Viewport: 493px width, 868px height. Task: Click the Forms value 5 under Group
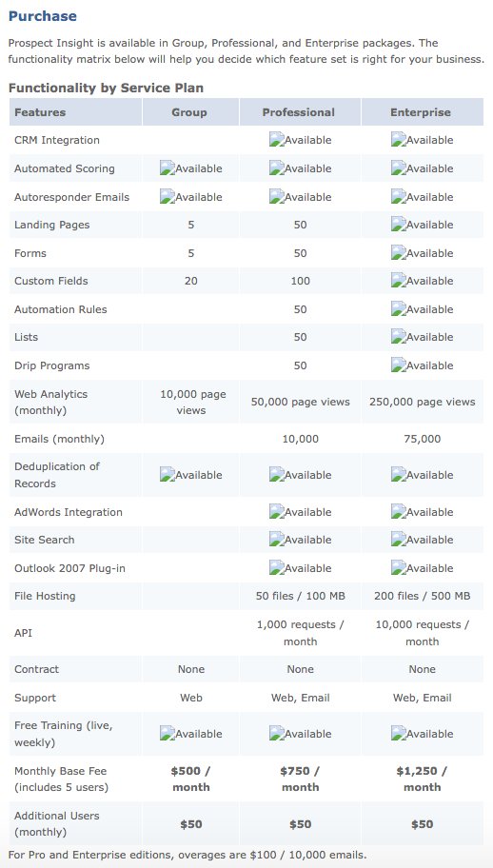point(191,253)
